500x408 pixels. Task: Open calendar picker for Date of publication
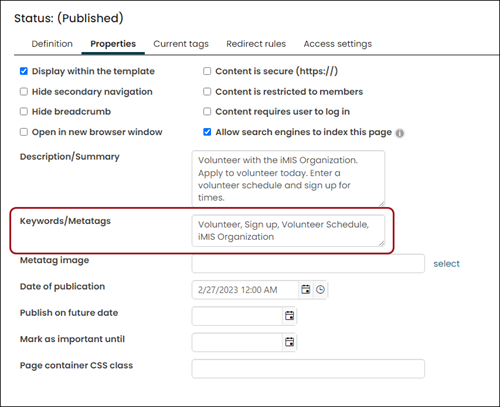(x=305, y=290)
